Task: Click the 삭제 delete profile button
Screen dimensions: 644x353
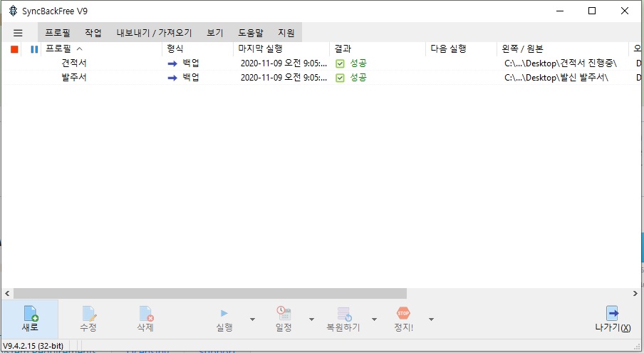Action: tap(145, 319)
